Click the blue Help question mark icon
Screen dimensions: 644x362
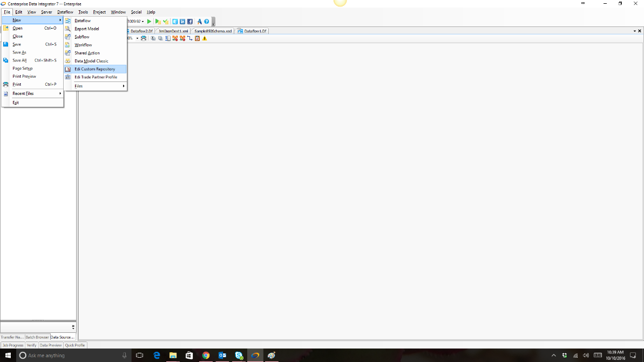coord(207,22)
